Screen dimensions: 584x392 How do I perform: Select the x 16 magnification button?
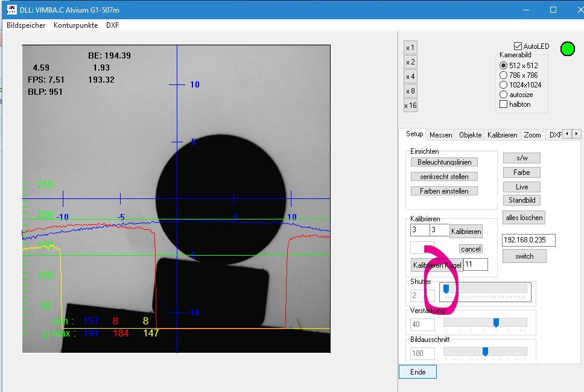[x=410, y=106]
